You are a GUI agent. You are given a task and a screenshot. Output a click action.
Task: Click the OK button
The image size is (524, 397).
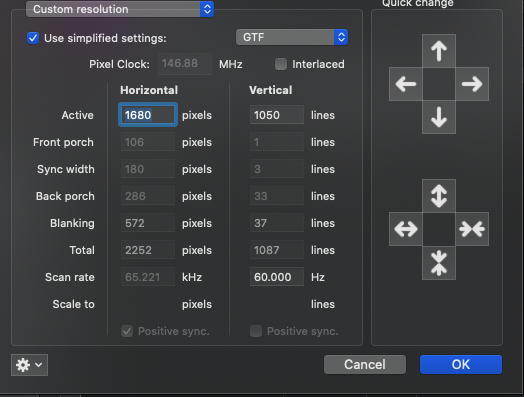pyautogui.click(x=461, y=364)
